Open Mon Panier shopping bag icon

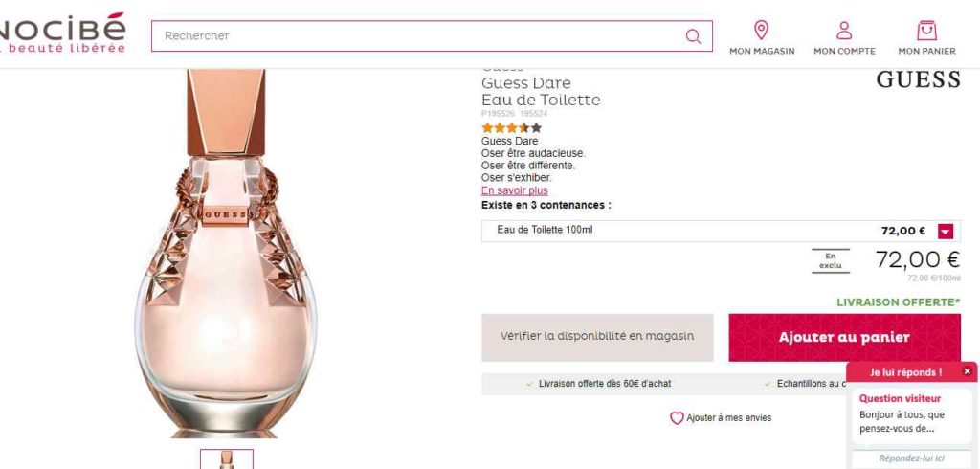(x=926, y=30)
